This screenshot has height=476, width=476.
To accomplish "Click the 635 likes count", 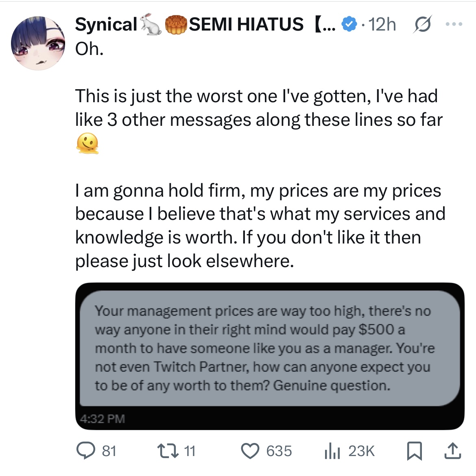I will [279, 451].
